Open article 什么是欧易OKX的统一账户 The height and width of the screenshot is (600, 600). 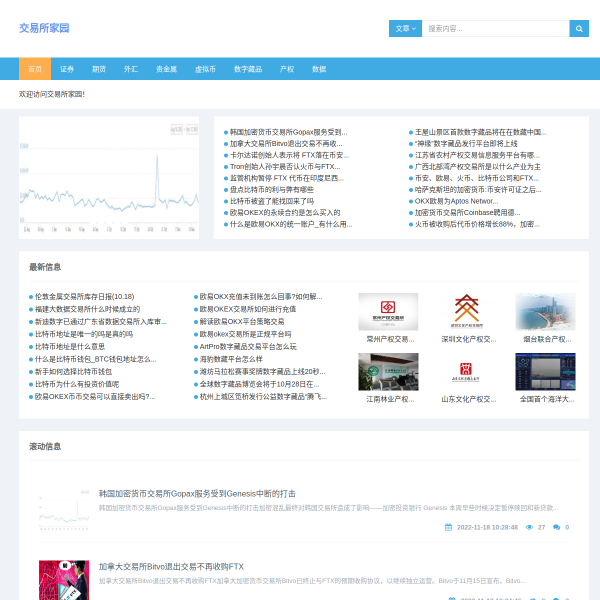[x=291, y=224]
